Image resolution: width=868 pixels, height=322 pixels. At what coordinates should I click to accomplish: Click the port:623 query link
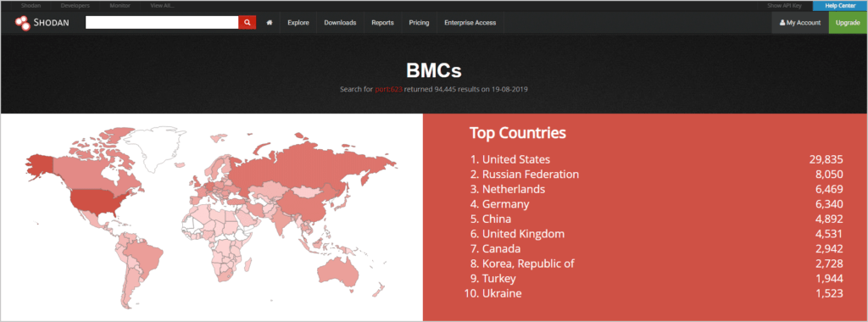388,88
